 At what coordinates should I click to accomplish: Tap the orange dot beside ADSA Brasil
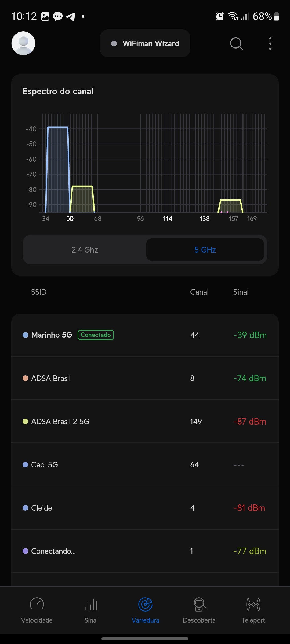tap(25, 378)
